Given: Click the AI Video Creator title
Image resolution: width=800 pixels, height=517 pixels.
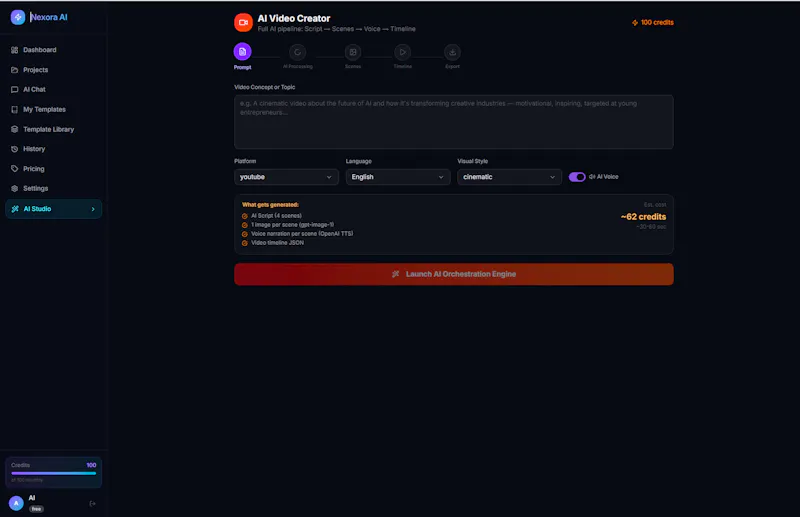Looking at the screenshot, I should (x=294, y=18).
